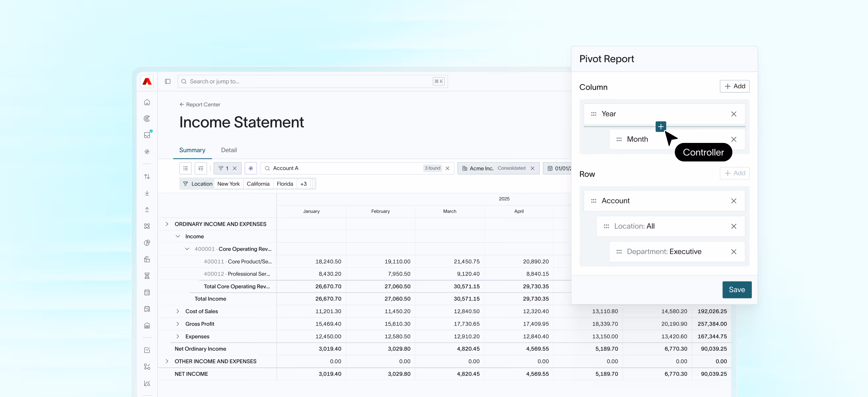Clear the Account A search field
The height and width of the screenshot is (397, 868).
(448, 168)
